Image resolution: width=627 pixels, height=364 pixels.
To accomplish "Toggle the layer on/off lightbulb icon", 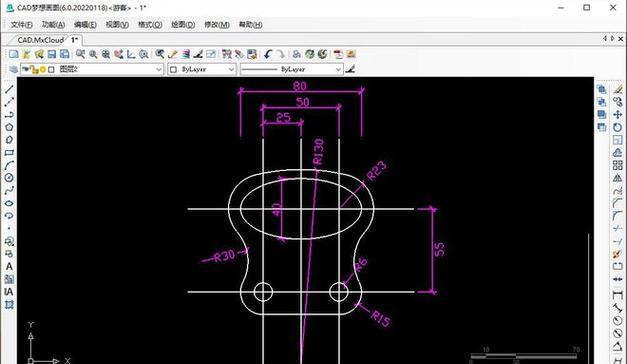I will click(26, 69).
